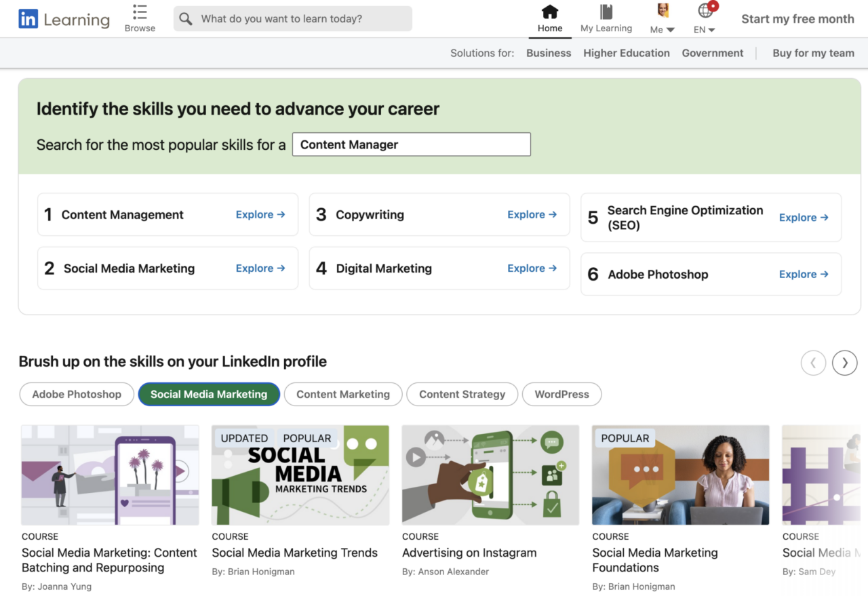Open Advertising on Instagram thumbnail
Image resolution: width=868 pixels, height=596 pixels.
(491, 475)
